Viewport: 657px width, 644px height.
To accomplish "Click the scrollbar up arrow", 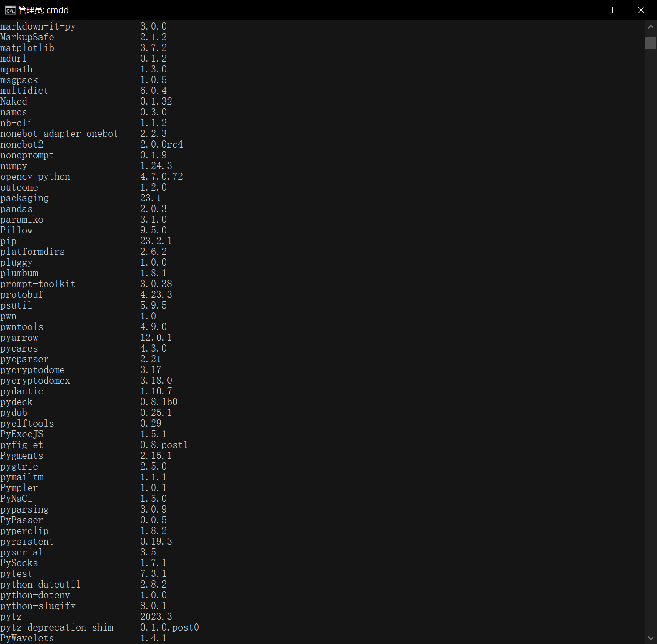I will 651,26.
